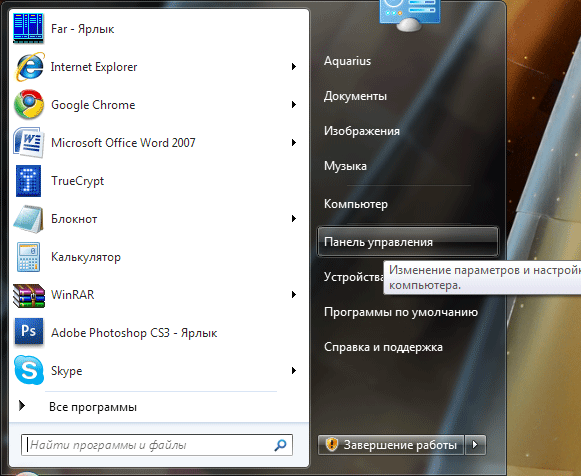Expand Google Chrome jump list arrow
This screenshot has width=581, height=476.
coord(293,105)
